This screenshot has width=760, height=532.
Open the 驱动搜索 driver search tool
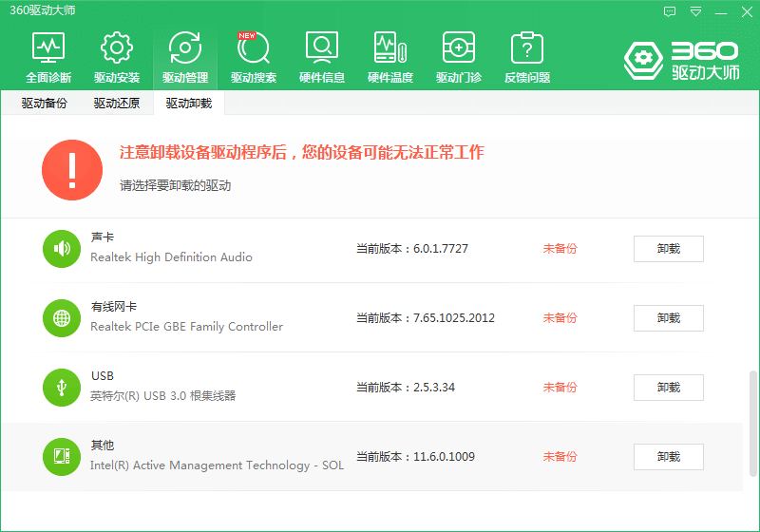click(x=254, y=57)
